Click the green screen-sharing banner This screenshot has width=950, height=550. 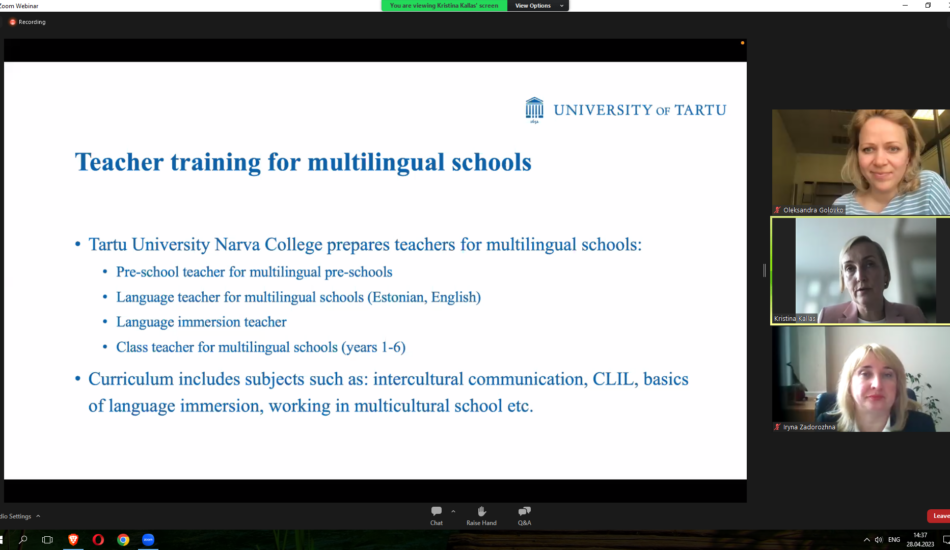(x=444, y=6)
